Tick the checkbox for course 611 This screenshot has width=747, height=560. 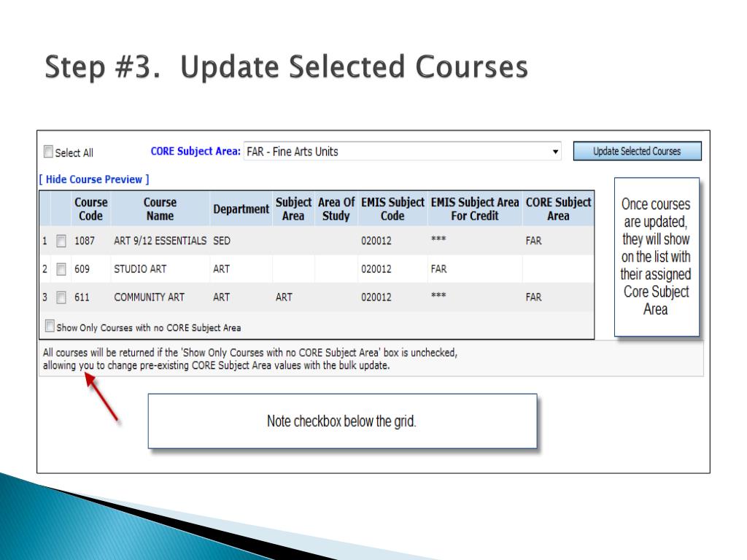tap(61, 297)
